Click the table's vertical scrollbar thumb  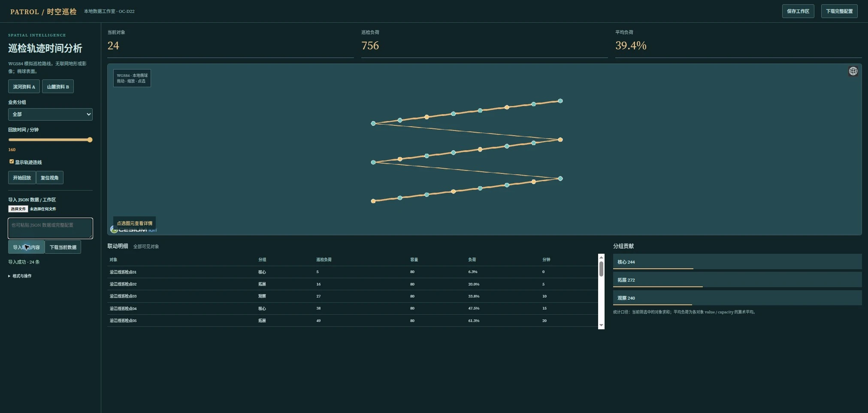point(601,269)
